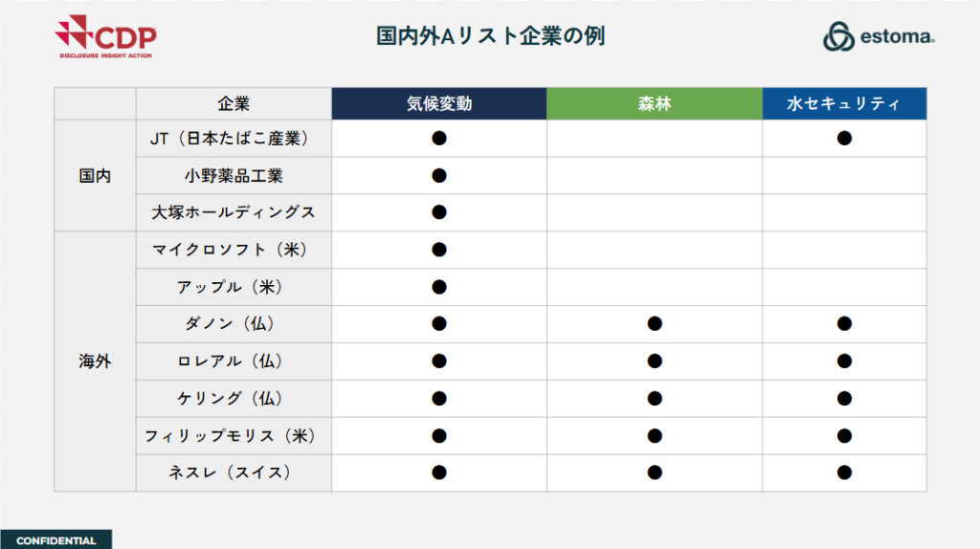Click the ネスレ water security dot
This screenshot has height=549, width=980.
click(x=844, y=472)
